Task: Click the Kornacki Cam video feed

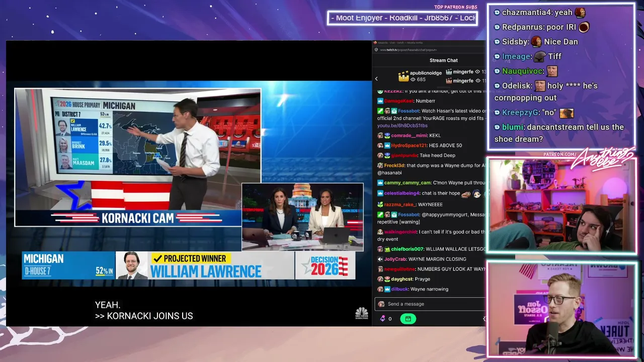Action: click(138, 157)
